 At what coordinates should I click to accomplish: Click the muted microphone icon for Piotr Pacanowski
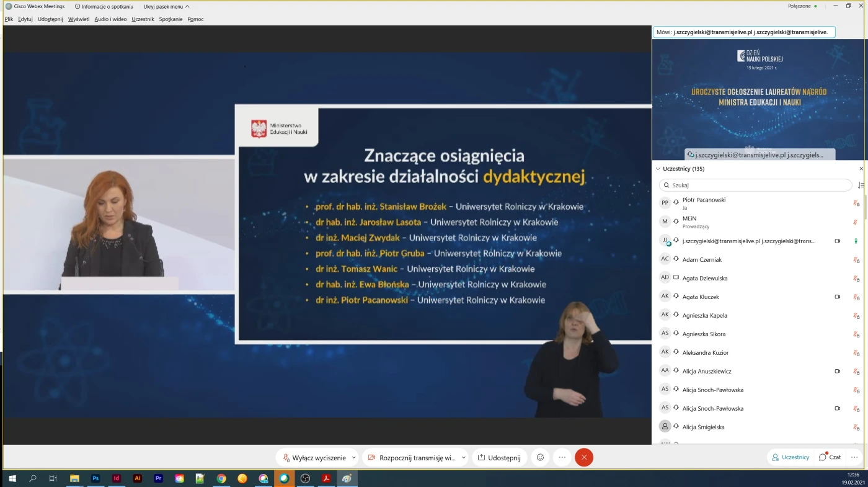click(856, 203)
